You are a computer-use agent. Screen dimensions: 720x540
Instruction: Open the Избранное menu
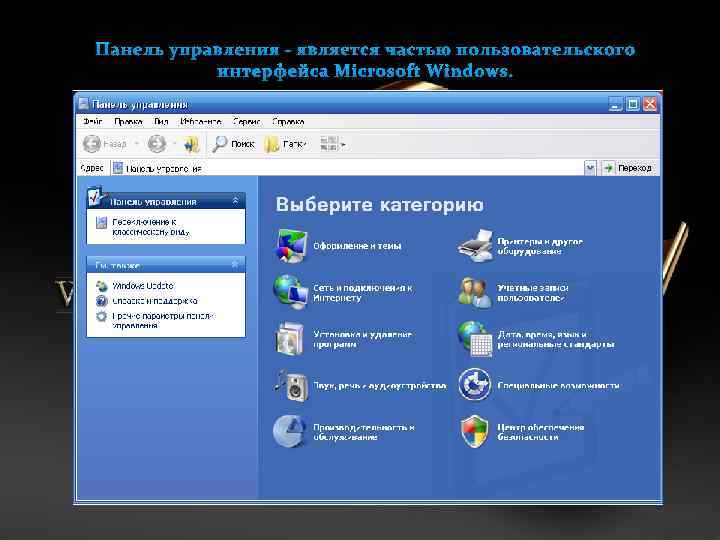coord(201,122)
